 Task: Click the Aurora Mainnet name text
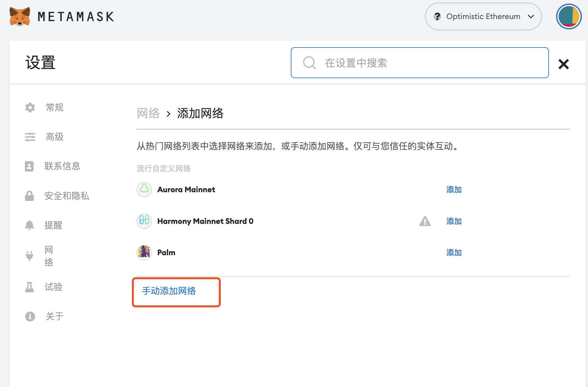pos(186,190)
